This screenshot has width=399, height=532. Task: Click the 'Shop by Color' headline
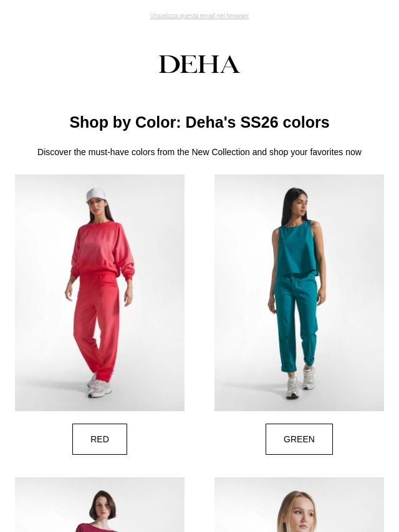tap(199, 123)
